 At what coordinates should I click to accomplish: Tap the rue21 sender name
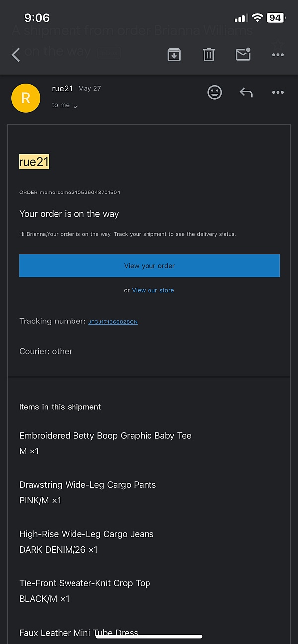pos(62,88)
